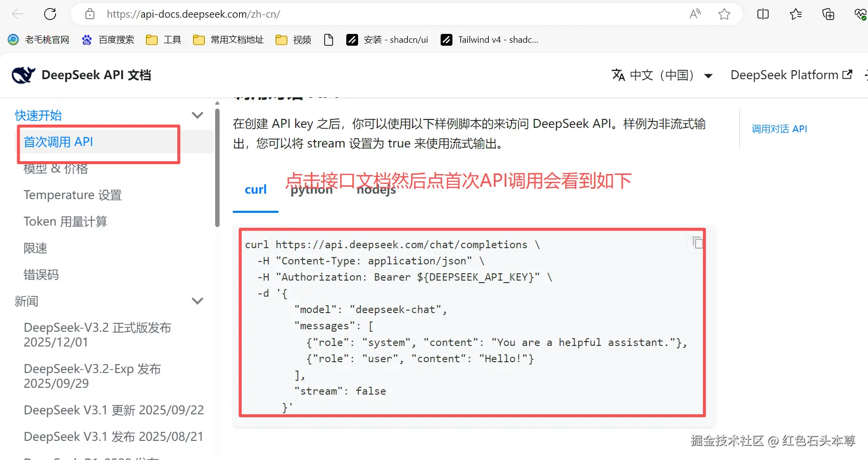
Task: Open DeepSeek-V3.2 正式版发布 2025/12/01 news
Action: coord(97,335)
